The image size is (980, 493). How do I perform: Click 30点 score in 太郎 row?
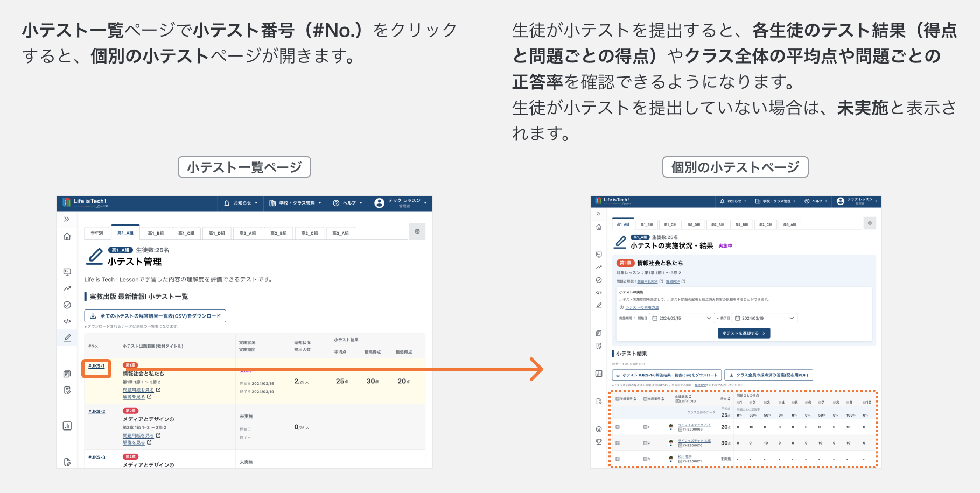(x=725, y=443)
